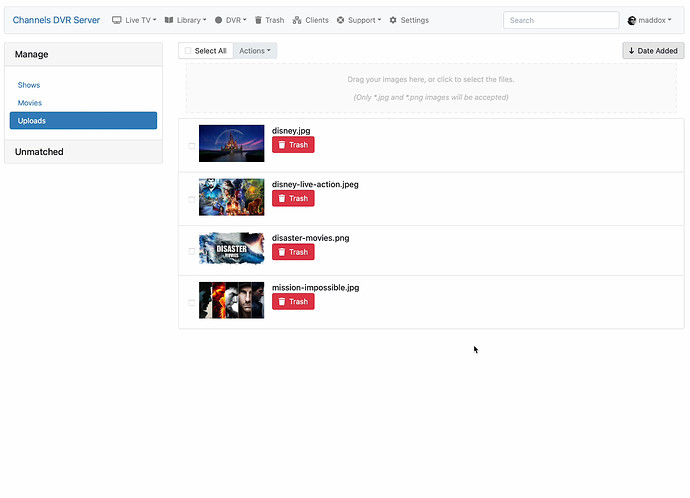Image resolution: width=690 pixels, height=498 pixels.
Task: Open the disney.jpg castle thumbnail
Action: click(x=231, y=143)
